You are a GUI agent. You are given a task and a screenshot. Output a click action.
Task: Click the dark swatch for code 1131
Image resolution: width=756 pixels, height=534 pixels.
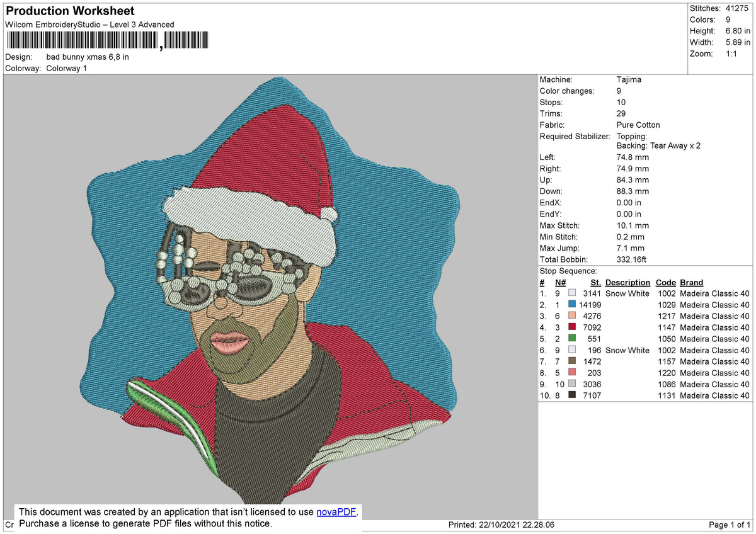[x=572, y=395]
